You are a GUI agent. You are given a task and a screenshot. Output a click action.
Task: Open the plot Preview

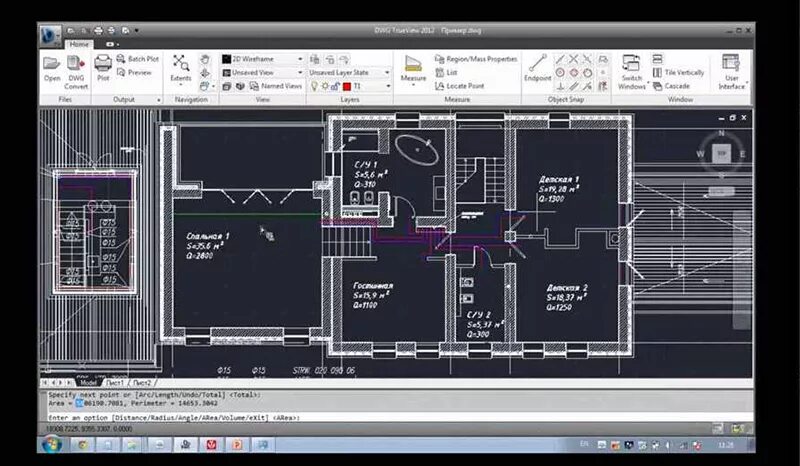(x=134, y=72)
